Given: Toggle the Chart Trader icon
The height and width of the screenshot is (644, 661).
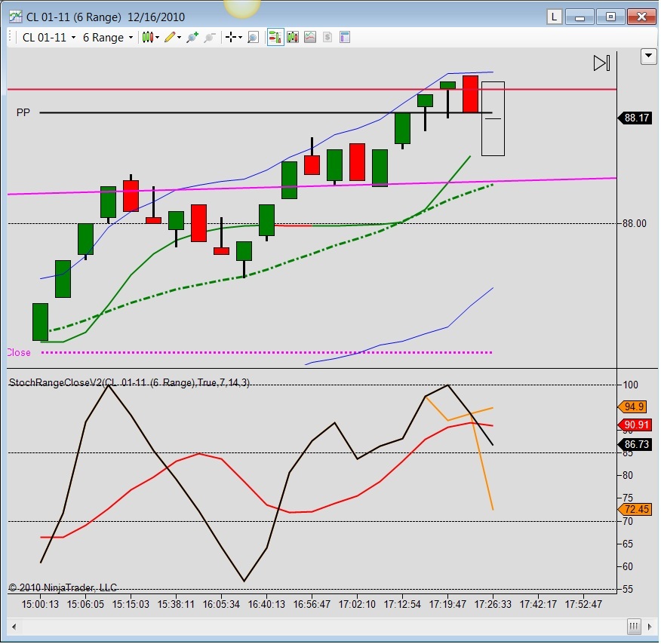Looking at the screenshot, I should 275,38.
